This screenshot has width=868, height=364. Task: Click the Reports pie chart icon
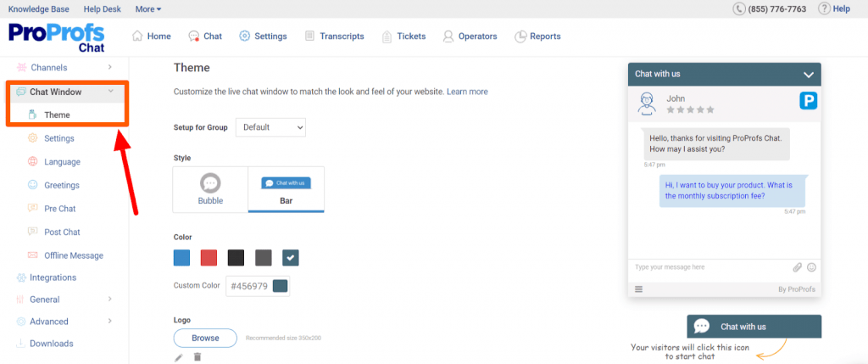pos(520,36)
